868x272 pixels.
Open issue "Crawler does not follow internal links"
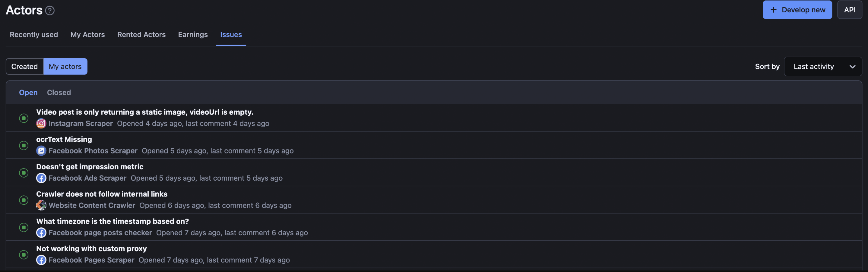click(x=102, y=194)
